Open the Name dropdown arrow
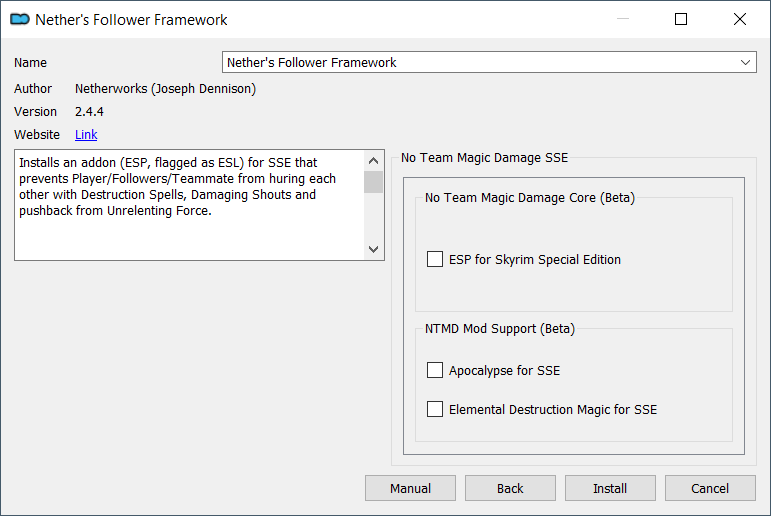The image size is (771, 516). click(x=745, y=62)
